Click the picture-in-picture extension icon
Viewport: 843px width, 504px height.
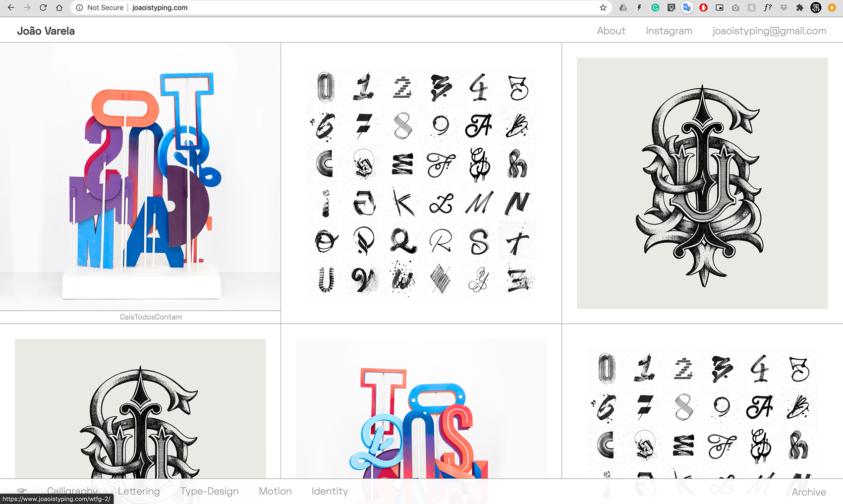point(720,7)
